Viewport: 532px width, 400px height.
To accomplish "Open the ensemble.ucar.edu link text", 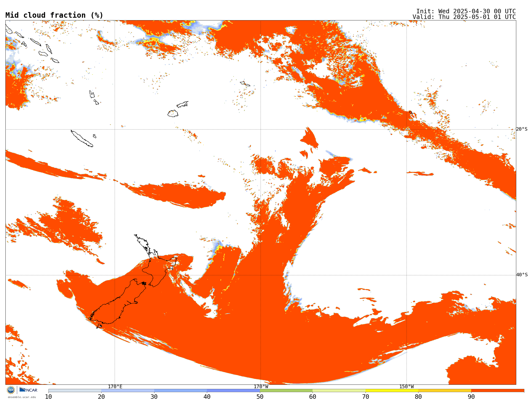I will 22,397.
